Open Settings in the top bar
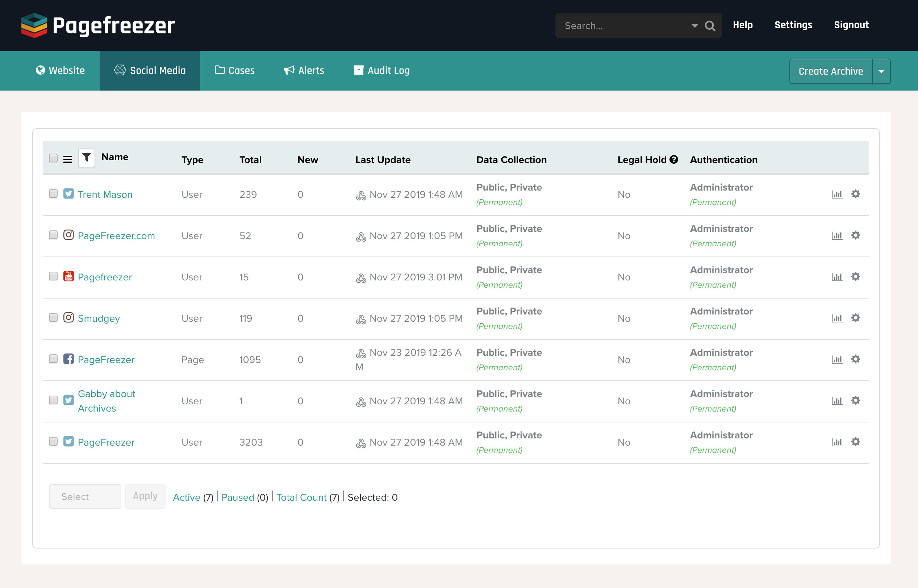Image resolution: width=918 pixels, height=588 pixels. [794, 25]
